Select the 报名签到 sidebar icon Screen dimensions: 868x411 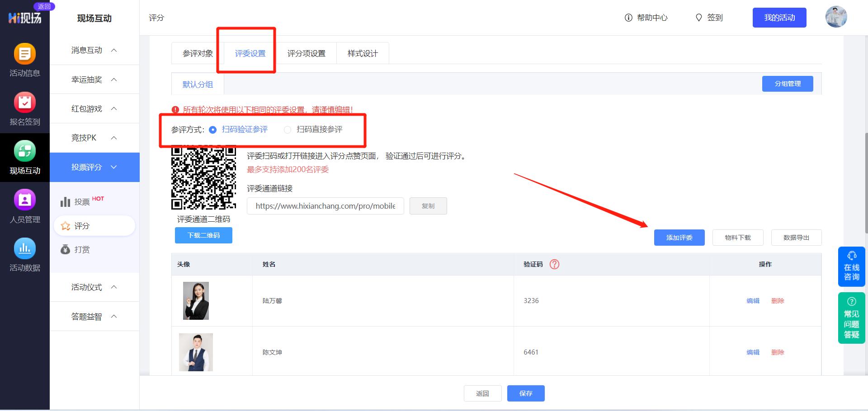point(25,108)
